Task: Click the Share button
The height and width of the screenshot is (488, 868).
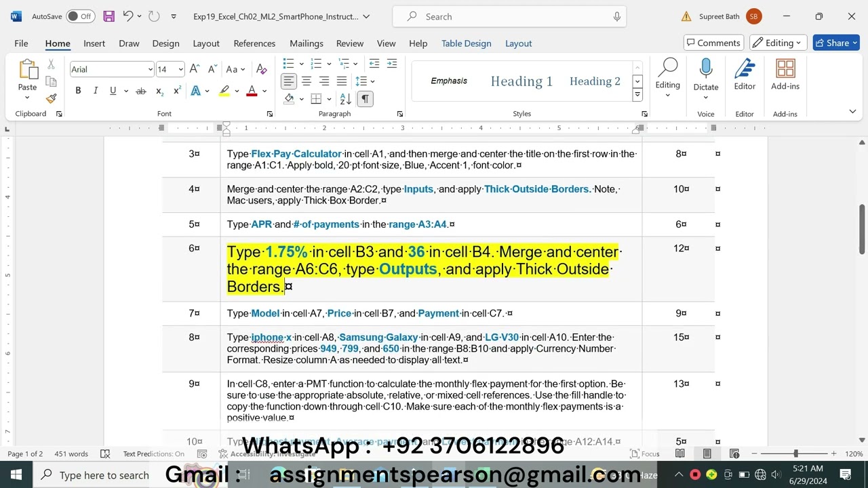Action: 837,43
